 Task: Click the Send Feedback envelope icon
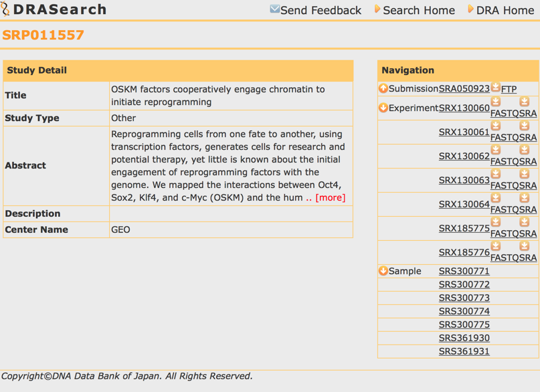pyautogui.click(x=274, y=9)
